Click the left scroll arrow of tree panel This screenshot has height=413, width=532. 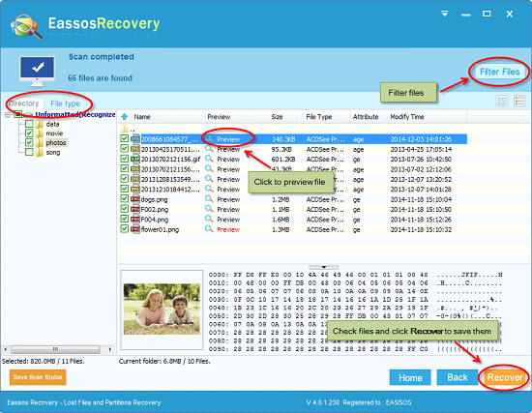pyautogui.click(x=5, y=349)
